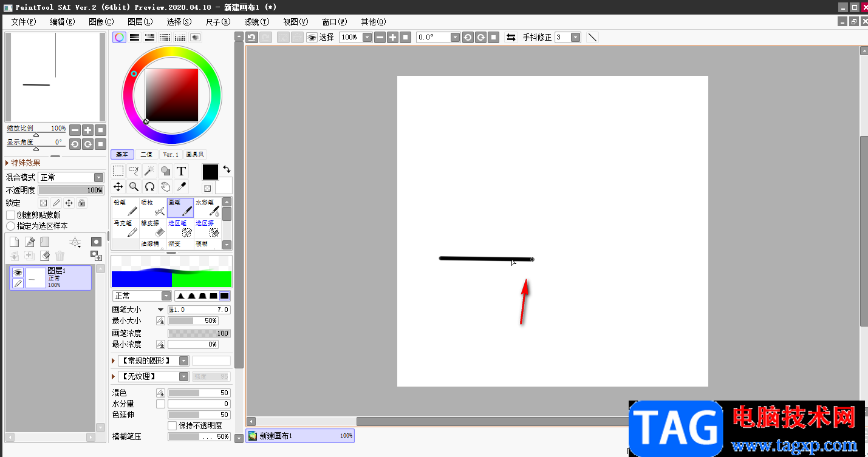Hide layer 图层1 with eye icon
Viewport: 868px width, 457px height.
[x=18, y=273]
